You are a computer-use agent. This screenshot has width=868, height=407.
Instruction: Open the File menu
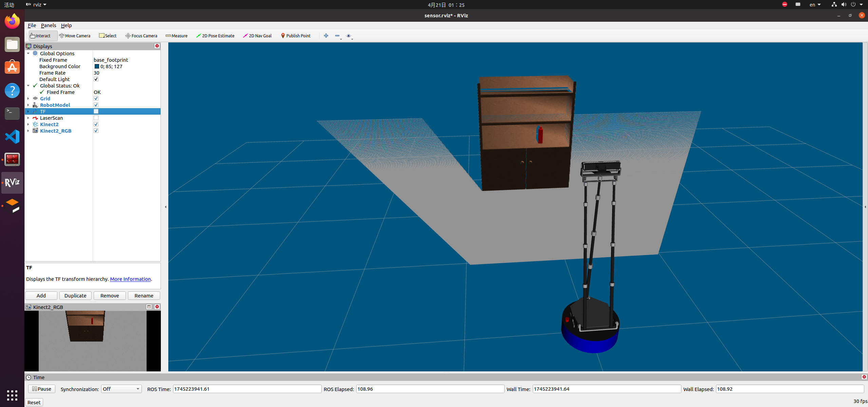(32, 25)
